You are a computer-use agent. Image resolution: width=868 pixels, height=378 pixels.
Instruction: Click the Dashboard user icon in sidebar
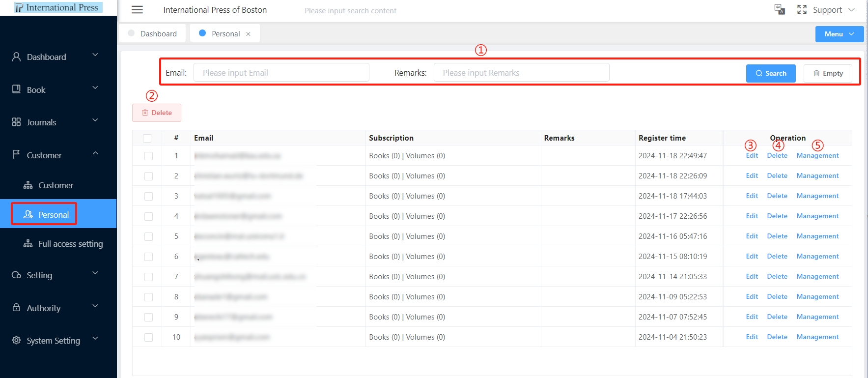coord(16,57)
